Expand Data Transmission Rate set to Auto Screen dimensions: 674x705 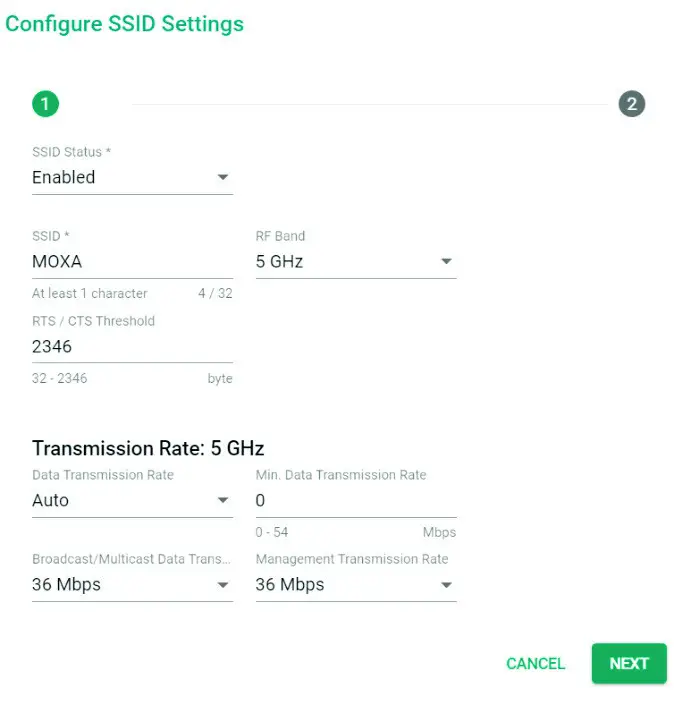pos(120,501)
